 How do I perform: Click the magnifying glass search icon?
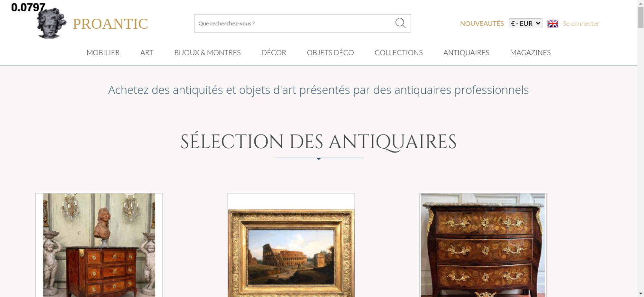click(400, 23)
